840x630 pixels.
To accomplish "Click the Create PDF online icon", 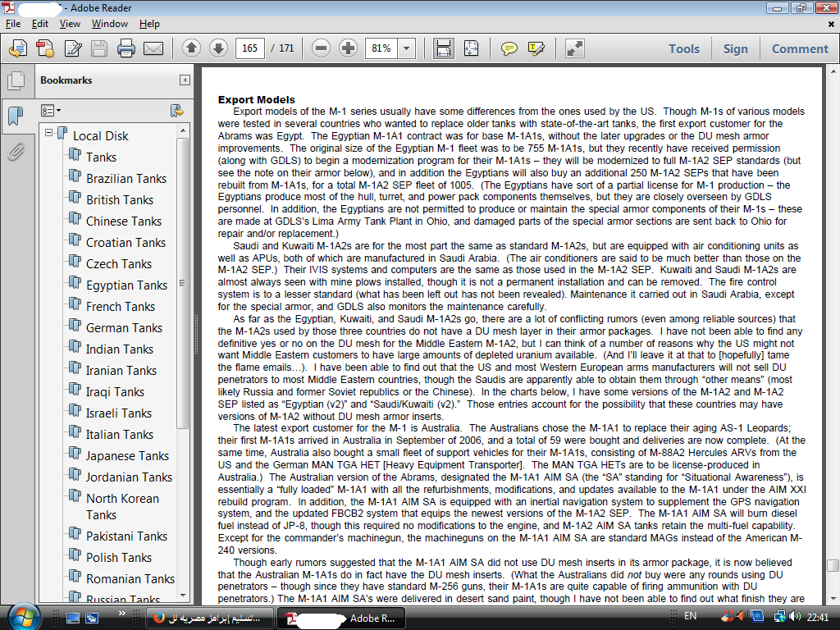I will pos(18,48).
